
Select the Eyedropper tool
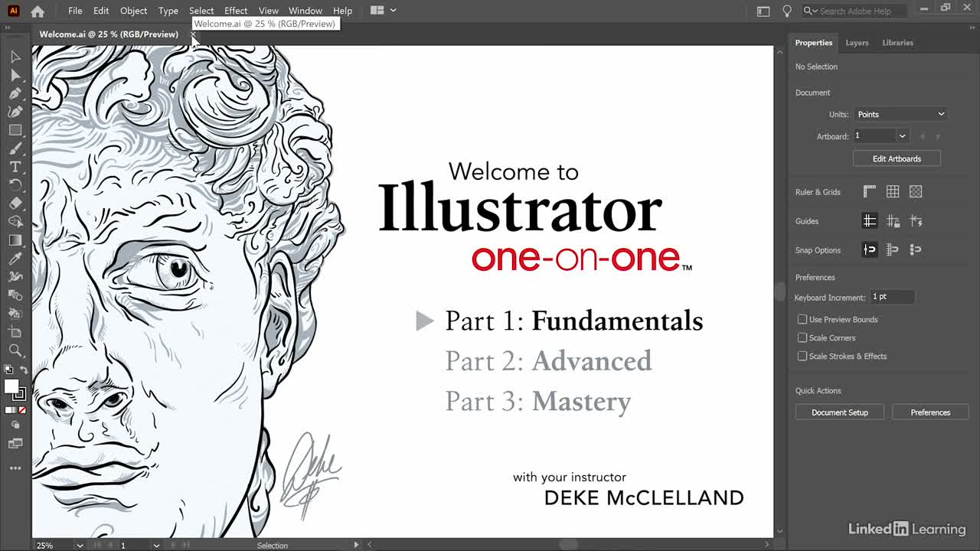tap(15, 259)
